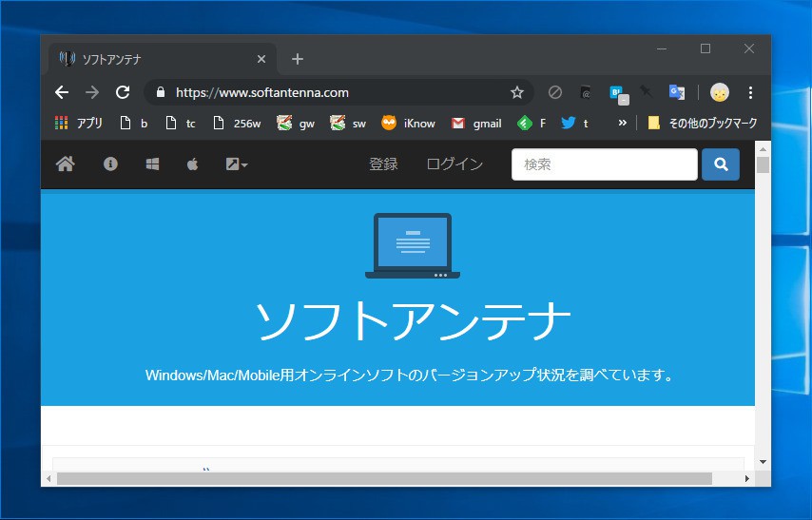Show Mac software via Apple icon
The height and width of the screenshot is (520, 812).
pyautogui.click(x=192, y=164)
